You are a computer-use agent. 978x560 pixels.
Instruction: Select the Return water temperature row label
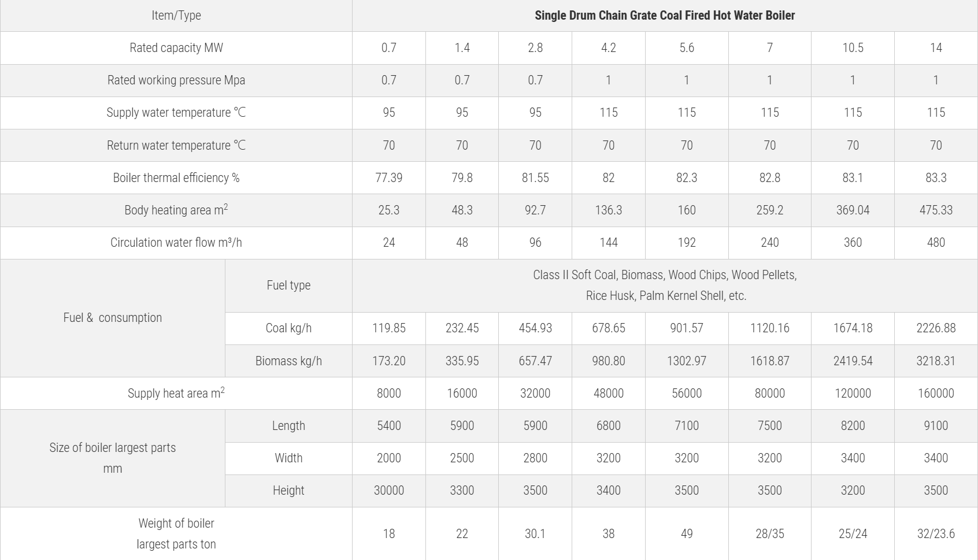pos(176,145)
